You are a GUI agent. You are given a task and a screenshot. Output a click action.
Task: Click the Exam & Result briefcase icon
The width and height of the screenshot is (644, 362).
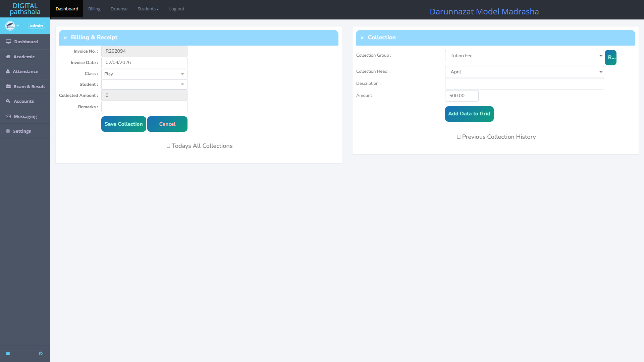pos(8,86)
